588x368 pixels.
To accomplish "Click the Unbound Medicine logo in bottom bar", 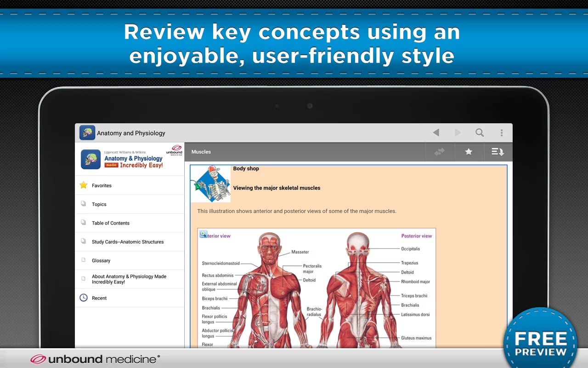I will pyautogui.click(x=95, y=359).
